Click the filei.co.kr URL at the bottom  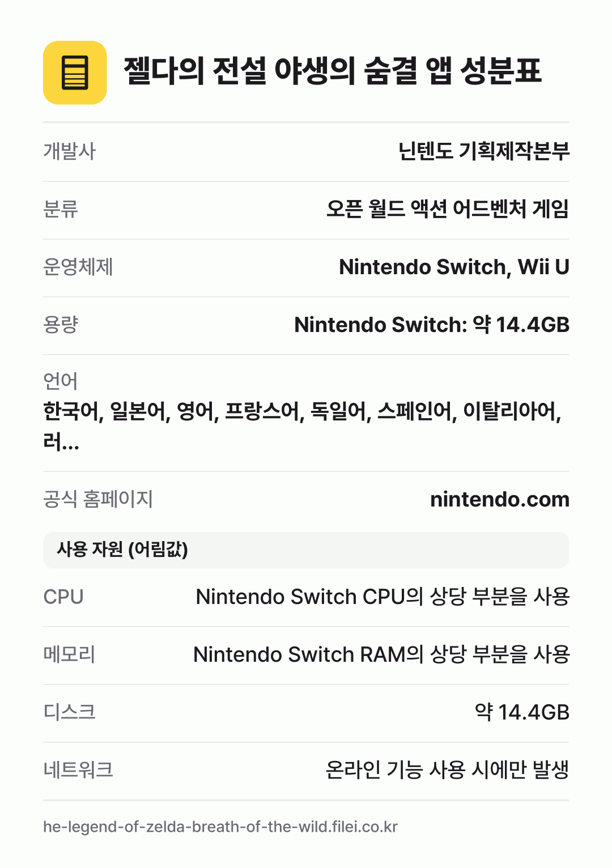220,827
